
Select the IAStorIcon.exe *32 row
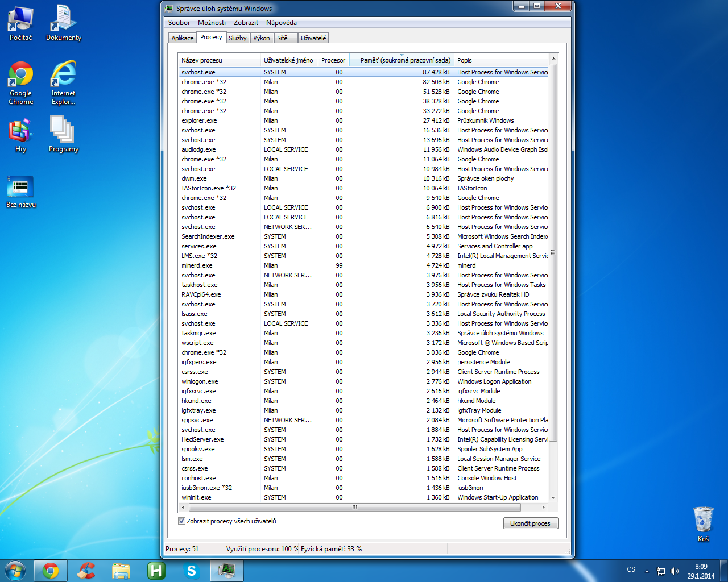pos(363,188)
